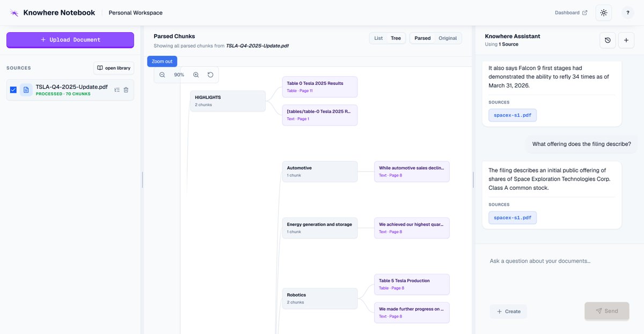The height and width of the screenshot is (334, 644).
Task: Open the Table 0 Tesla 2025 Results chunk
Action: (320, 87)
